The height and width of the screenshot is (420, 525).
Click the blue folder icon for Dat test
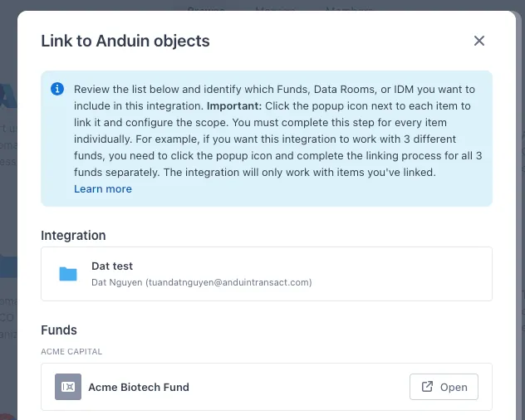pyautogui.click(x=68, y=274)
